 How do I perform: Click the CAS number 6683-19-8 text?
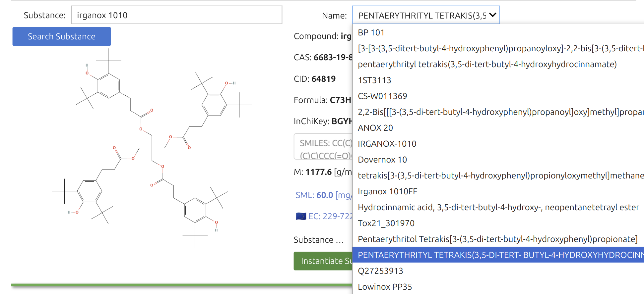[x=333, y=57]
